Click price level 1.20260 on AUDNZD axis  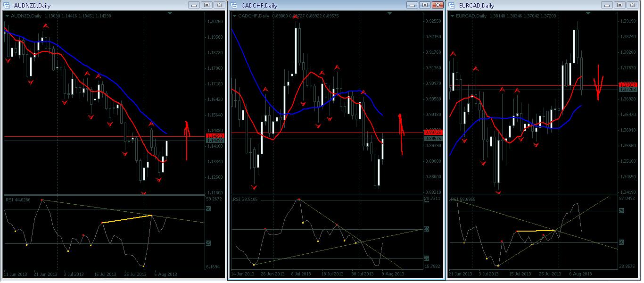point(215,22)
